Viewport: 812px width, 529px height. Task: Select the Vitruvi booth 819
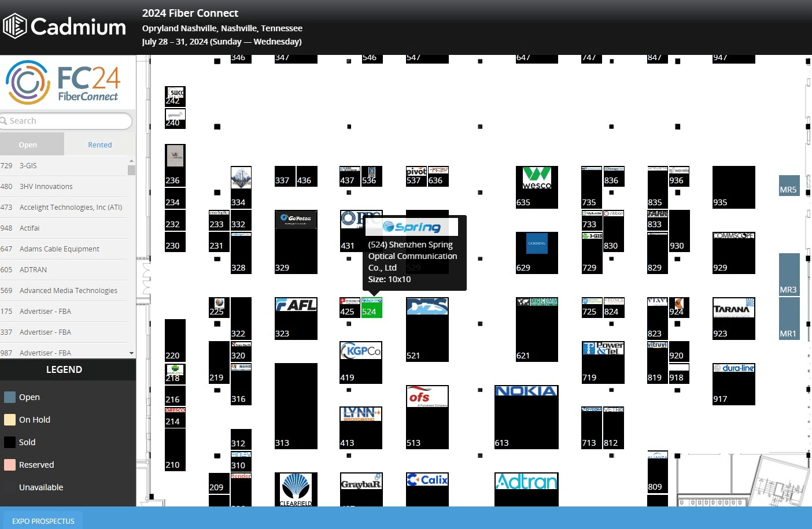click(658, 362)
